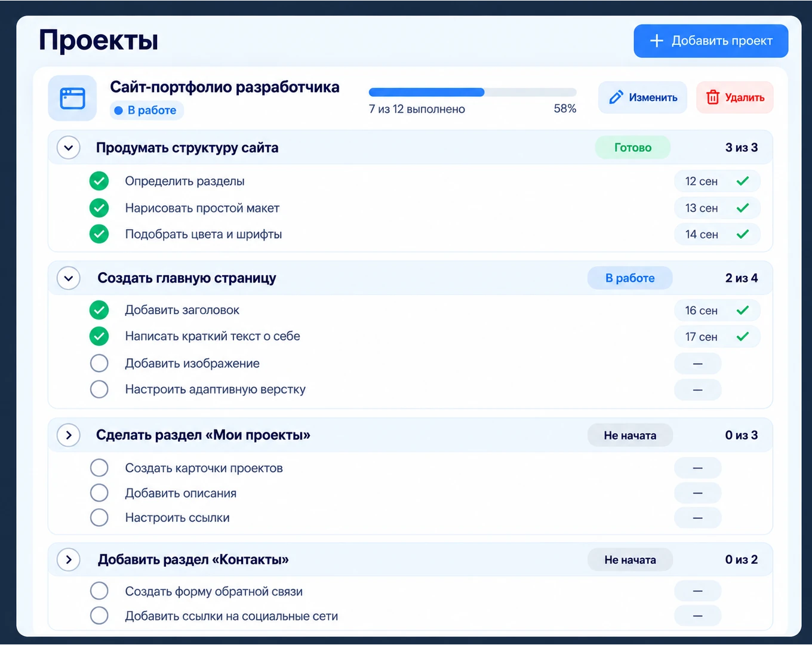Click the 12 сен date chip
This screenshot has width=812, height=645.
[x=717, y=181]
